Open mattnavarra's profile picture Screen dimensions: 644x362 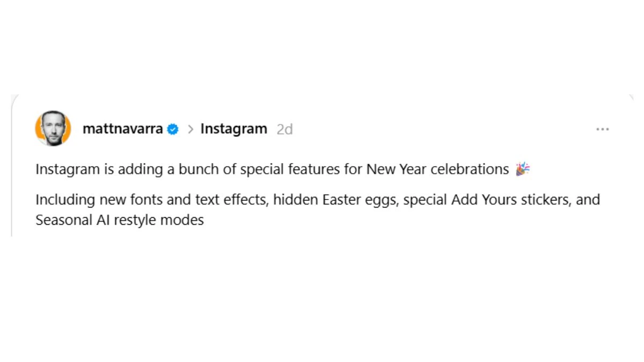coord(53,129)
